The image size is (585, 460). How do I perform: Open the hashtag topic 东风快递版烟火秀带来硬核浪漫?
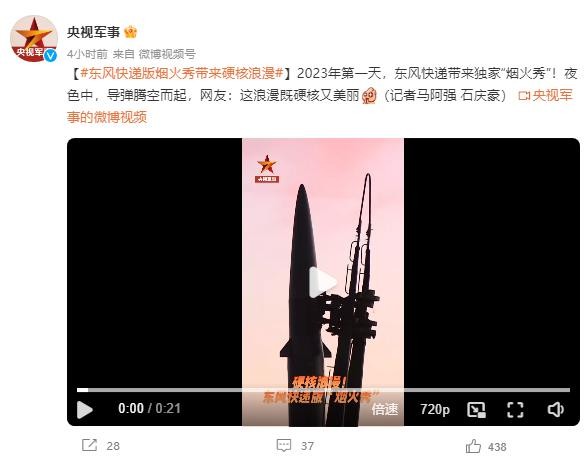182,73
